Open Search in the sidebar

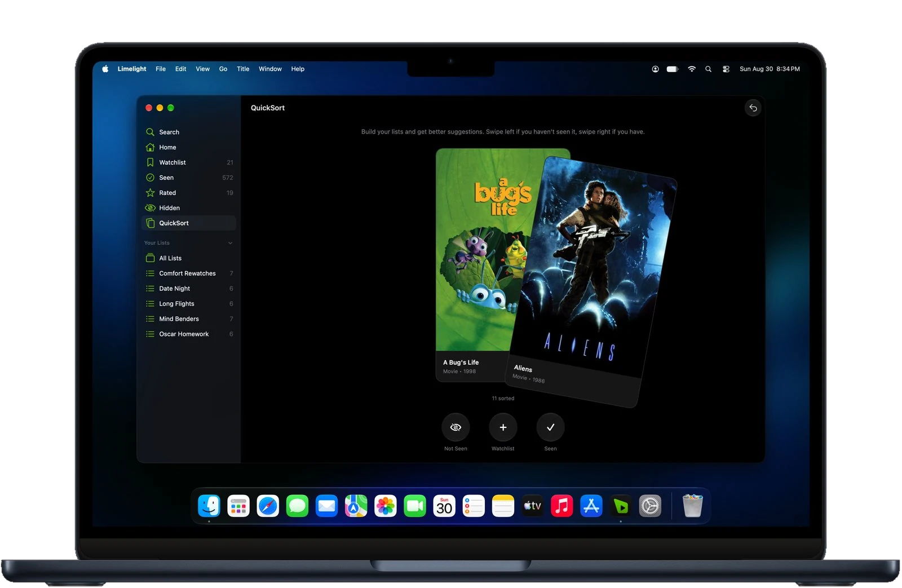click(x=189, y=132)
